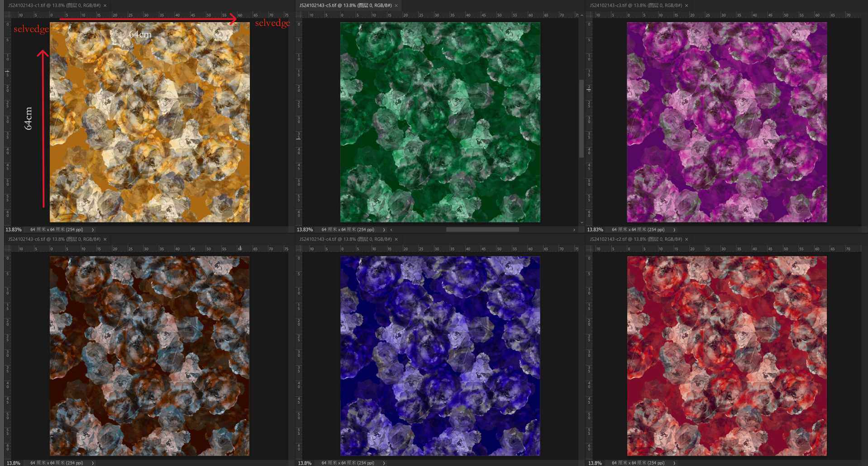Click document size info in c2 status bar
Viewport: 868px width, 466px height.
point(638,463)
